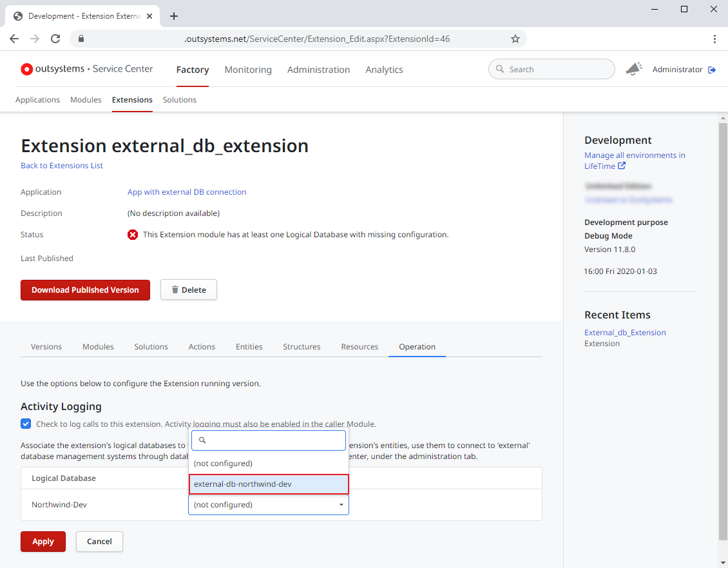Click the Apply button
Screen dimensions: 728x568
tap(43, 542)
